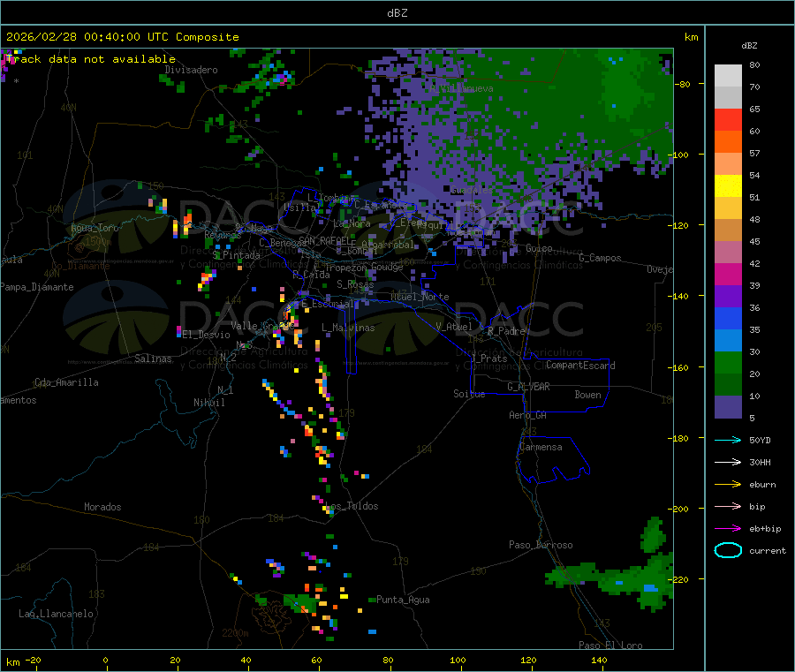The width and height of the screenshot is (795, 672).
Task: Click the '100' tick on the bottom axis
Action: pyautogui.click(x=458, y=660)
